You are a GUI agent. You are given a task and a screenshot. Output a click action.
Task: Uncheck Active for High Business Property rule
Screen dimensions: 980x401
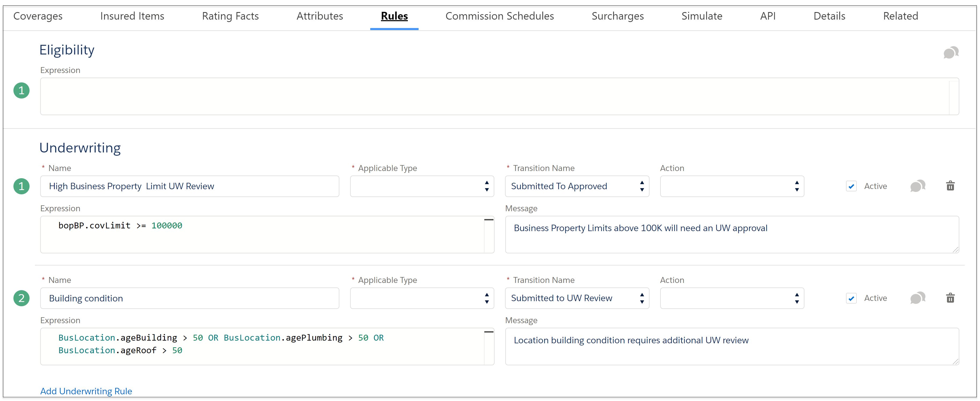tap(851, 186)
